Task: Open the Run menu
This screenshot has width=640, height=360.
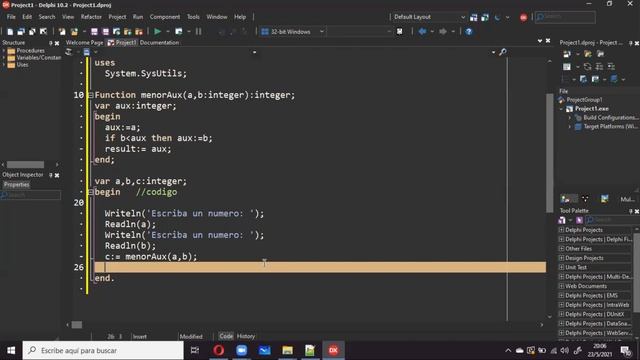Action: tap(138, 17)
